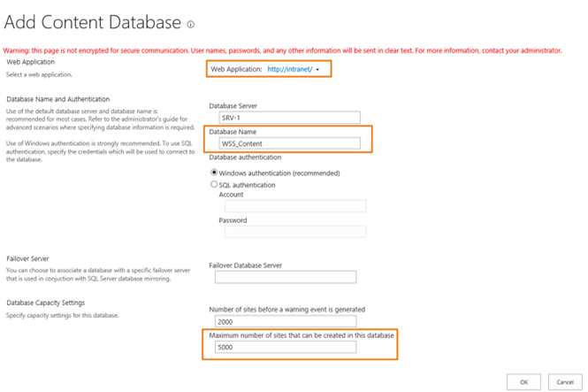Image resolution: width=588 pixels, height=392 pixels.
Task: Click the Failover Database Server field
Action: click(x=286, y=277)
